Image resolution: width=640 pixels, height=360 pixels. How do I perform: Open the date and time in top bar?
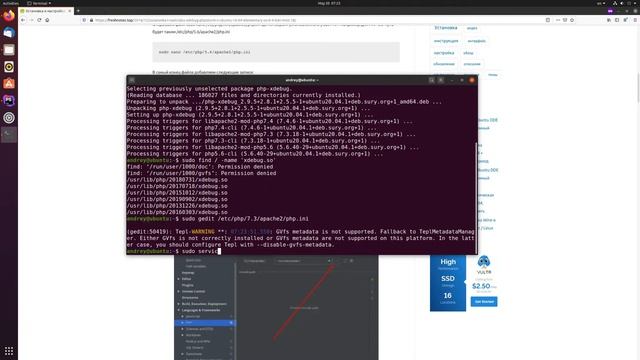(329, 3)
